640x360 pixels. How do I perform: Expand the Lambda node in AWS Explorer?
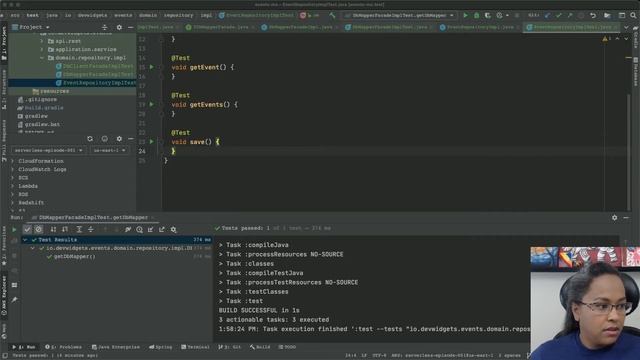pyautogui.click(x=13, y=186)
